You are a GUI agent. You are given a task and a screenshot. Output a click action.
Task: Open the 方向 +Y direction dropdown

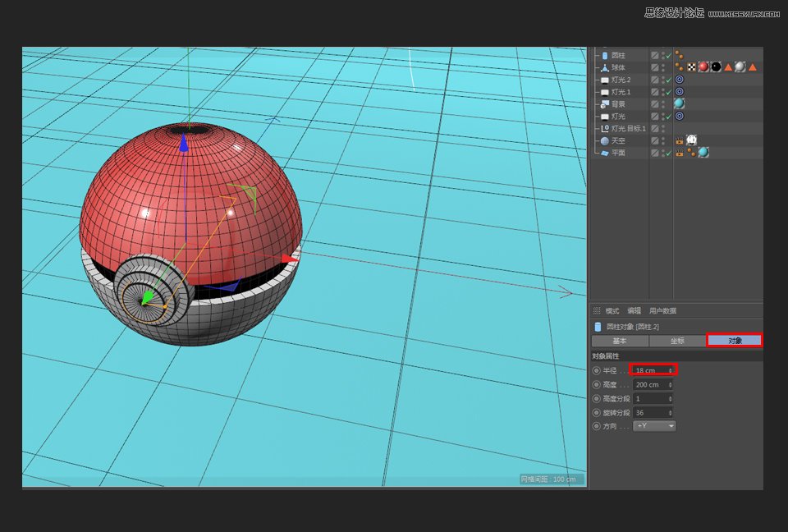(x=653, y=426)
